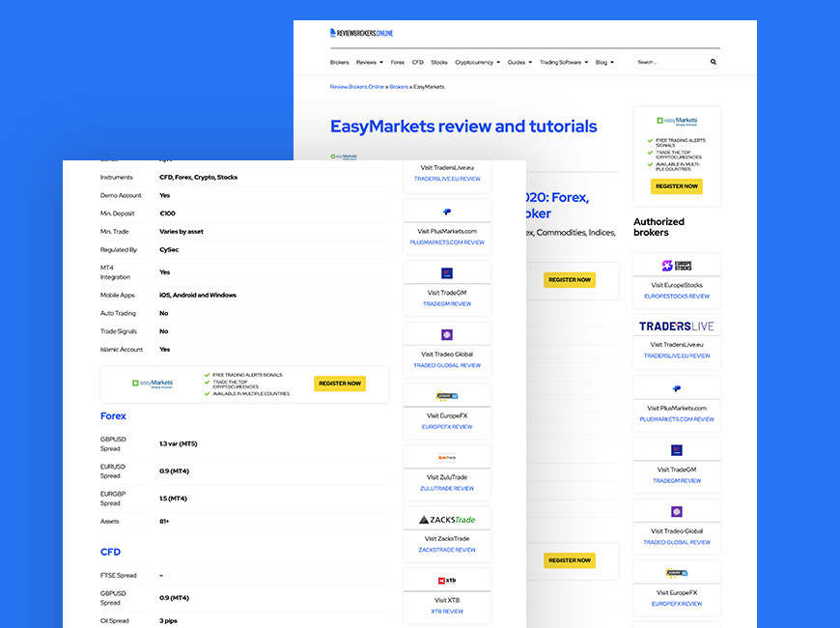Click the TradeGM logo on the back page

coord(677,450)
